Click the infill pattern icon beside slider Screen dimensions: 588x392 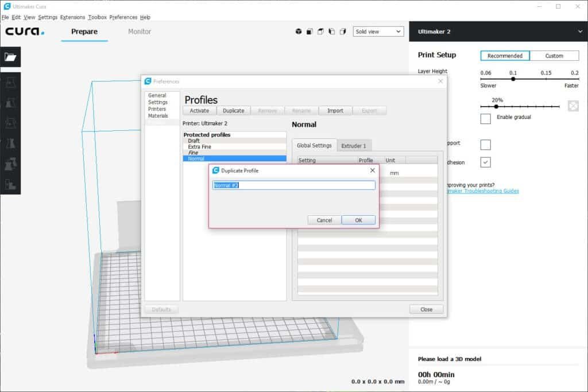click(x=572, y=106)
